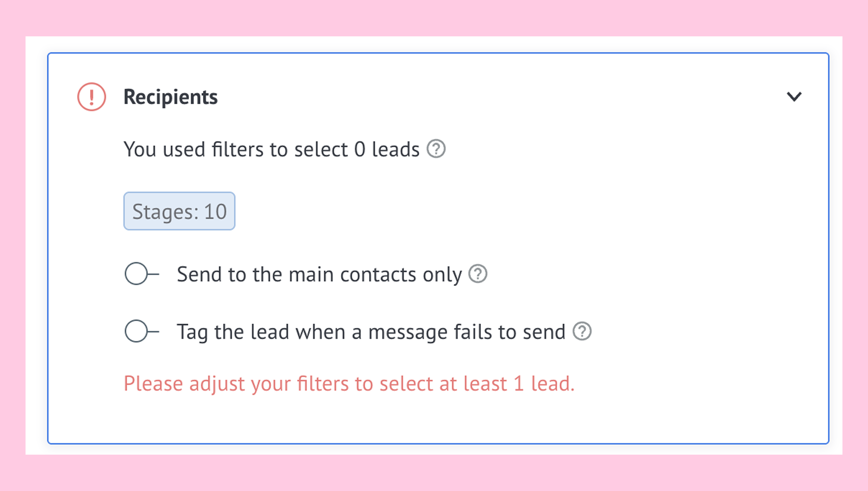The image size is (868, 491).
Task: Open help icon for failed message tagging
Action: (x=582, y=331)
